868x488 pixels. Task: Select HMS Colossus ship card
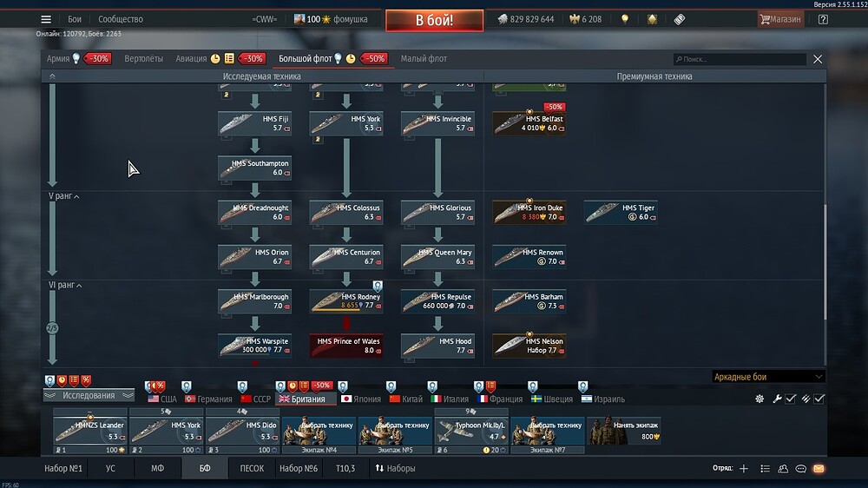point(346,213)
